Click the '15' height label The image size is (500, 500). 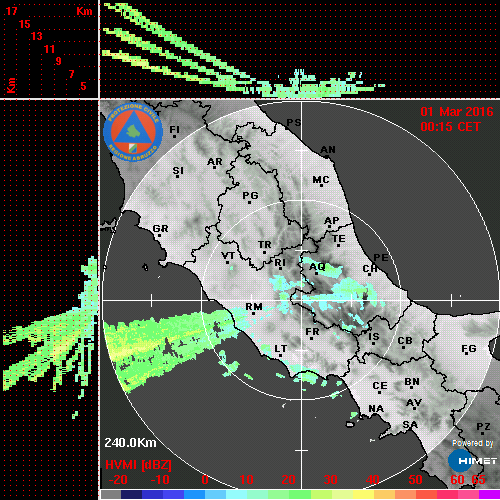tap(24, 24)
